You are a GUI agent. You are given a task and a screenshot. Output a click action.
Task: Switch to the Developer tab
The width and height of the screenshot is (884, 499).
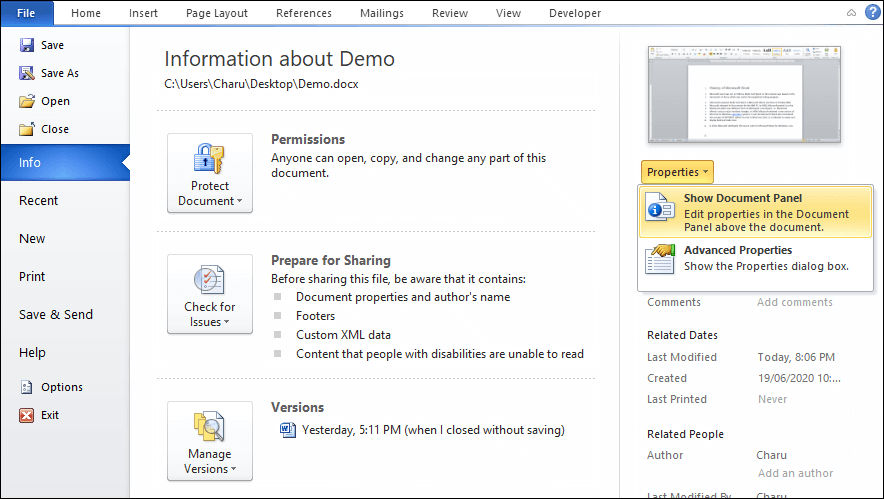[574, 13]
